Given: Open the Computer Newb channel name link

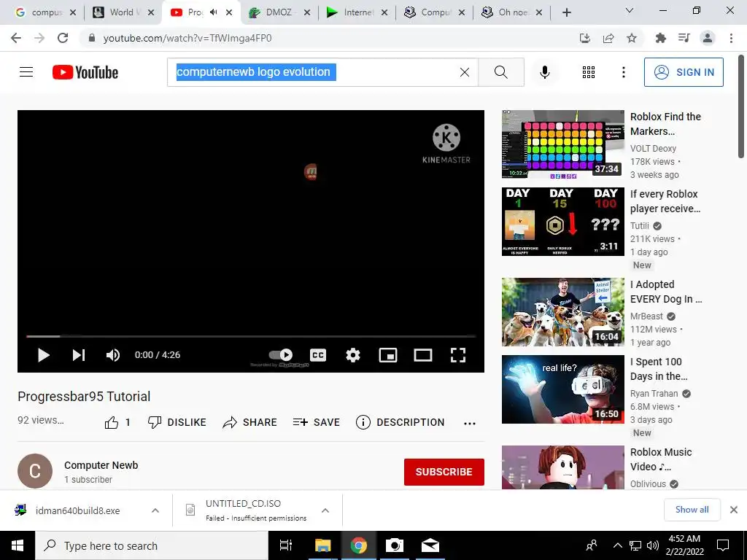Looking at the screenshot, I should [101, 465].
